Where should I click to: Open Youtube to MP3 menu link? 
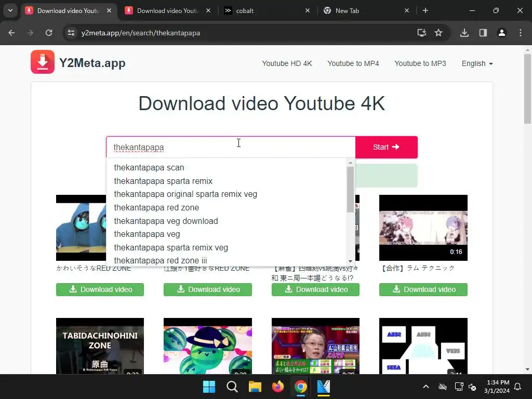tap(420, 63)
